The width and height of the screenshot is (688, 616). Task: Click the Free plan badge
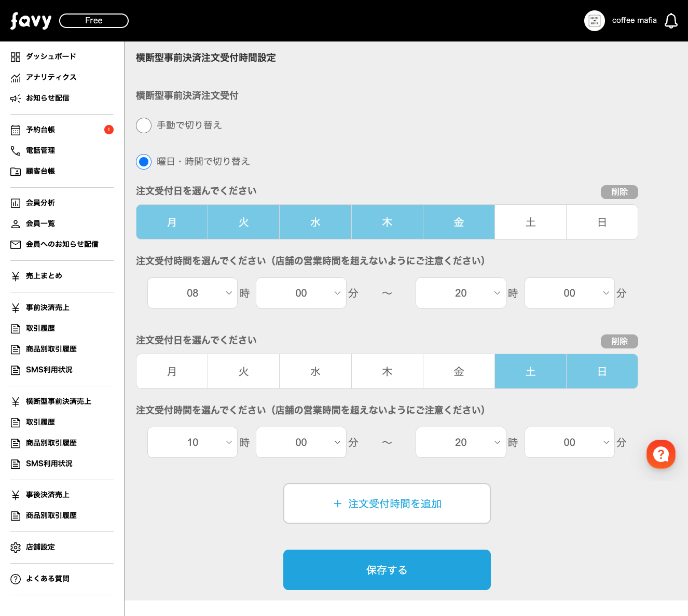tap(94, 21)
